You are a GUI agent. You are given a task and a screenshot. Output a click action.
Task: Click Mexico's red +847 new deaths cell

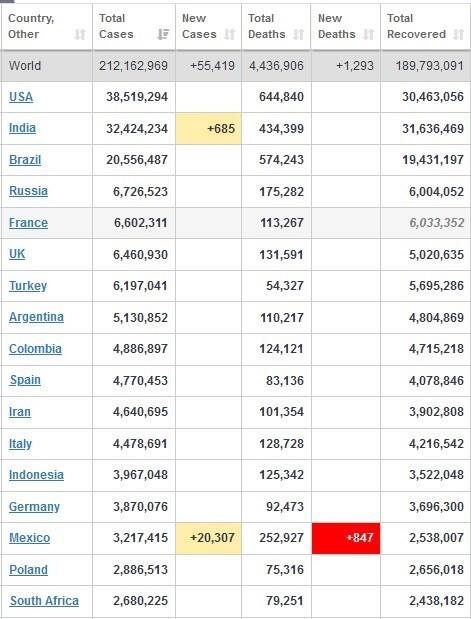click(346, 538)
